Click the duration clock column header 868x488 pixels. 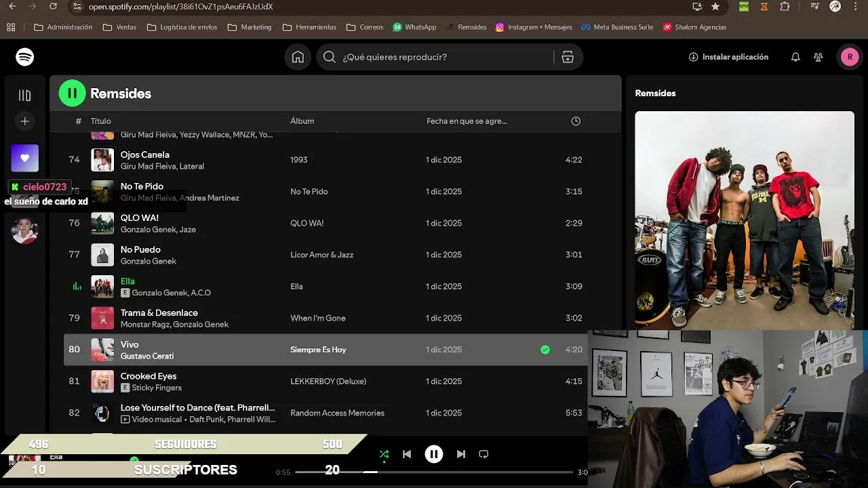[576, 121]
